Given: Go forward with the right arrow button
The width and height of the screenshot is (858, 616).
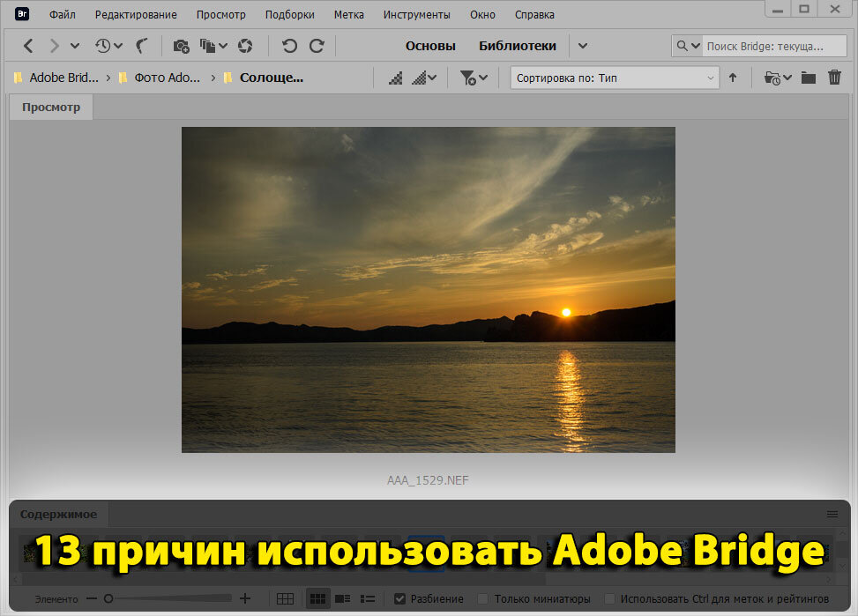Looking at the screenshot, I should 54,46.
